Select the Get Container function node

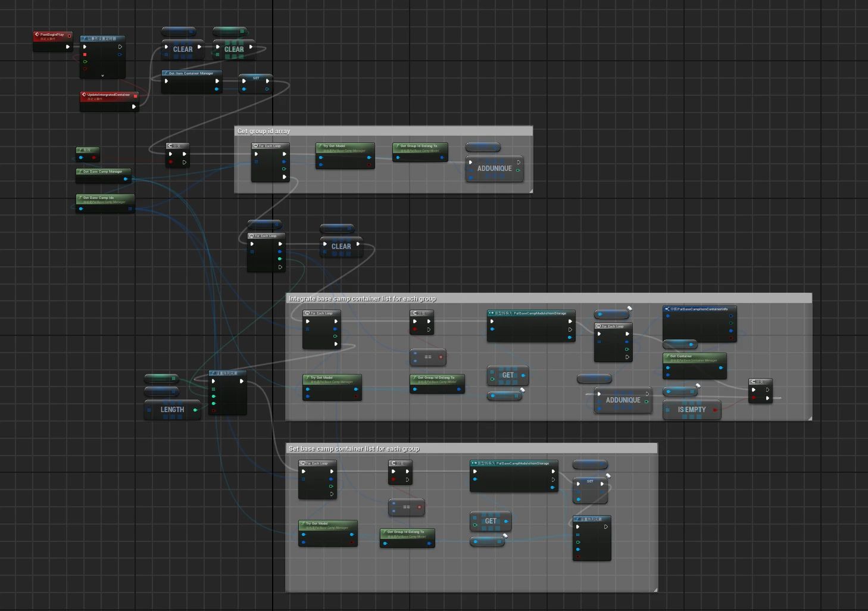point(694,358)
